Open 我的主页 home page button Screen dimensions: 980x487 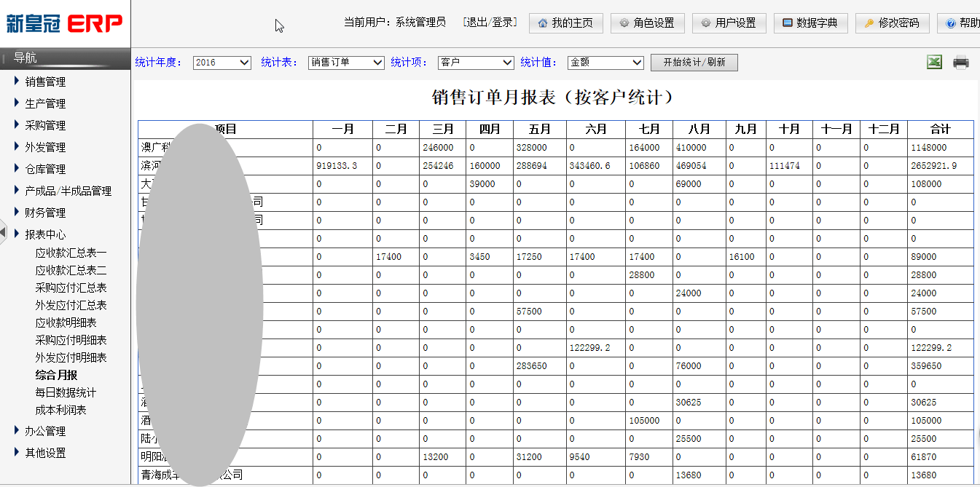click(565, 23)
